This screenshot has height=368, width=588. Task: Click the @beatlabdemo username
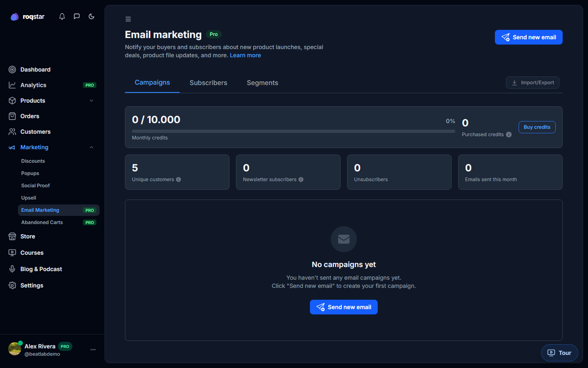[42, 354]
